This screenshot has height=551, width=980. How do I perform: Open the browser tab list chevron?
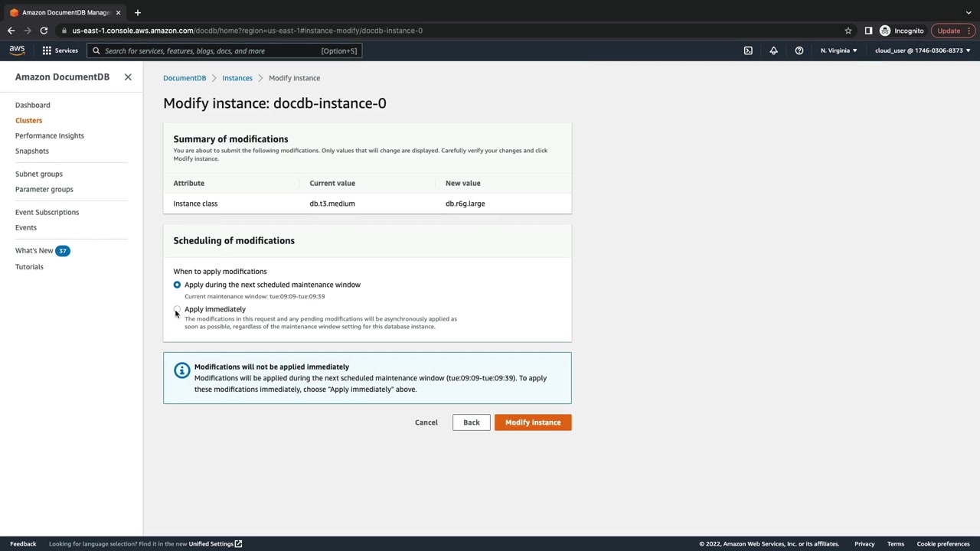point(969,12)
